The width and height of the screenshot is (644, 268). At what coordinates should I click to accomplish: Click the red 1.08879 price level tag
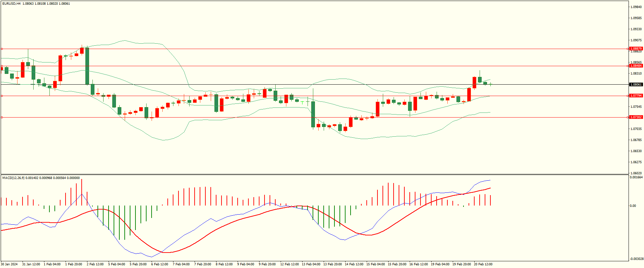pos(636,49)
